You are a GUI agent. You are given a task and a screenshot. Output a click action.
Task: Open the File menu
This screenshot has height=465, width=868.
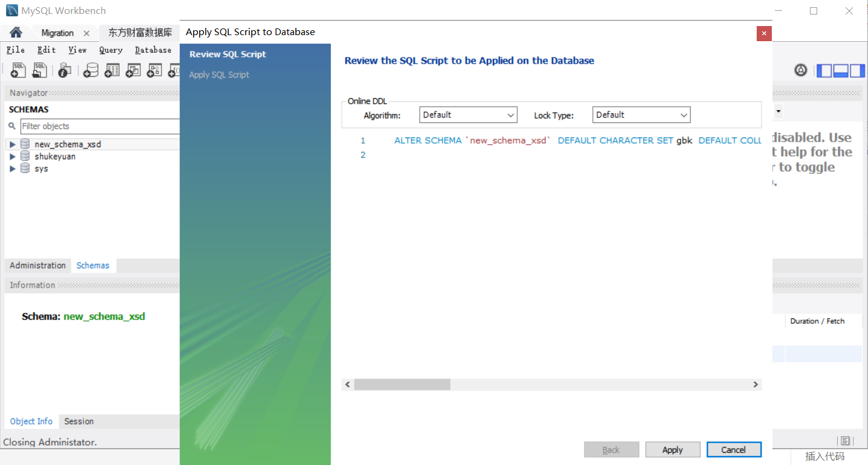[x=16, y=50]
